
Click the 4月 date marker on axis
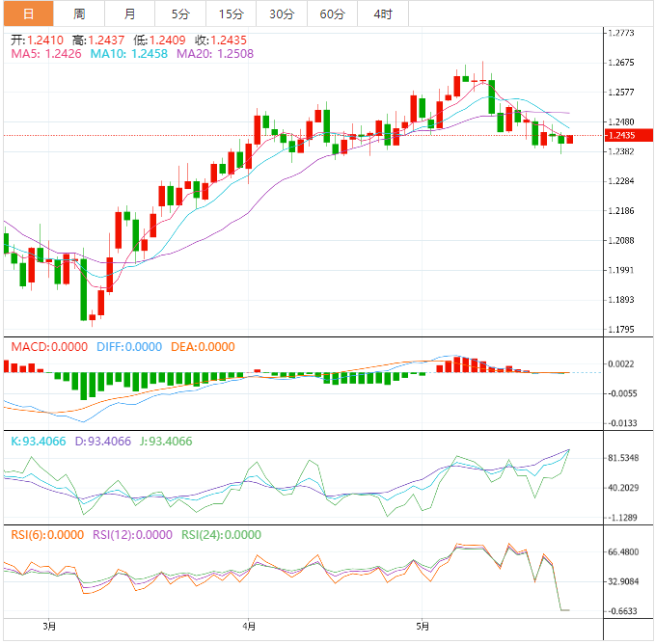[249, 626]
